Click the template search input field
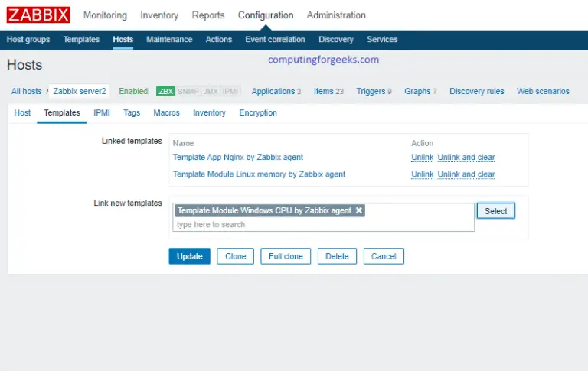This screenshot has width=588, height=371. click(x=322, y=225)
